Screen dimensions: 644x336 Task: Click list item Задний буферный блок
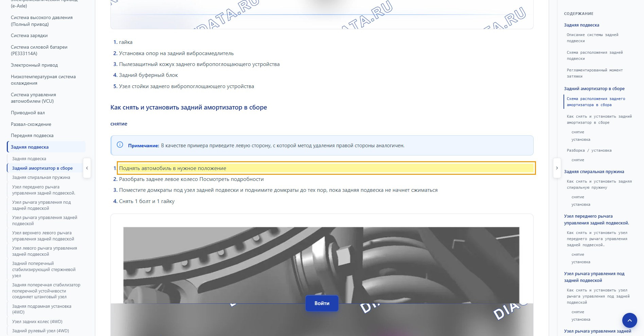tap(148, 75)
